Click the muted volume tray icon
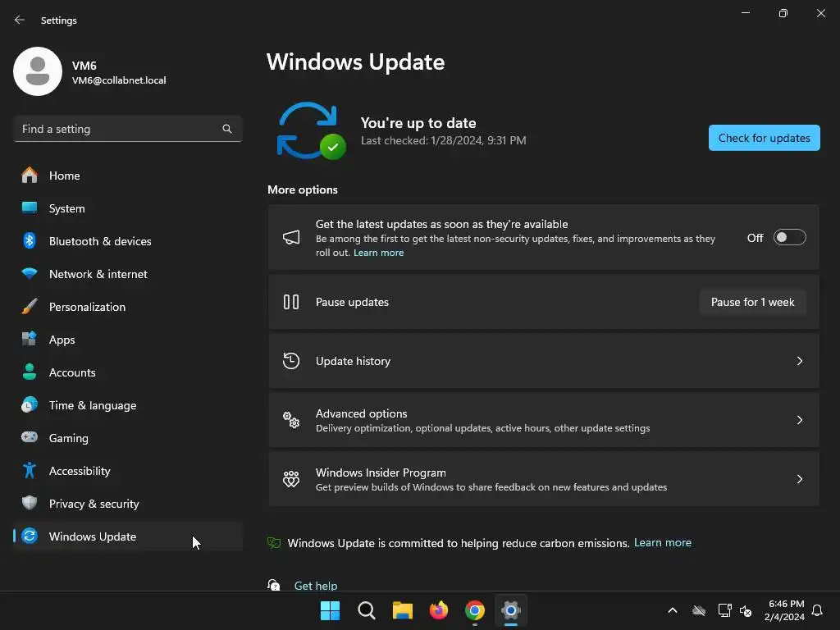 tap(746, 610)
